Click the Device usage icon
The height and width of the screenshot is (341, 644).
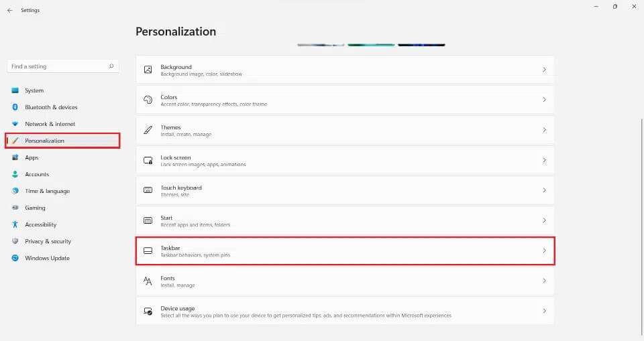coord(148,312)
